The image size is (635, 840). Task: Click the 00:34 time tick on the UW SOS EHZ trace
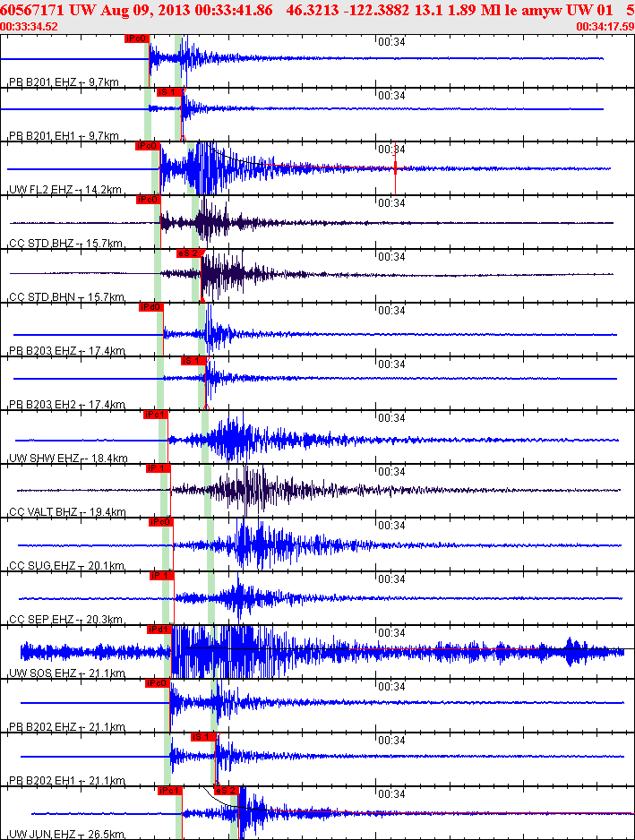(x=391, y=632)
